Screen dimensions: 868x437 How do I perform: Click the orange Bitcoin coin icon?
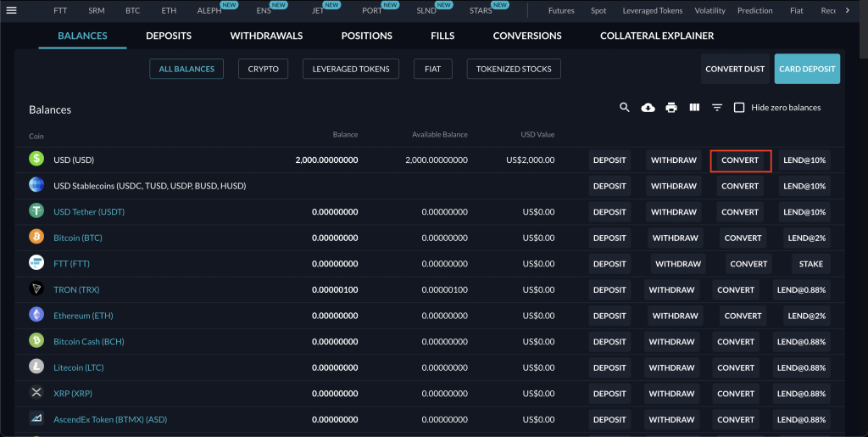36,237
